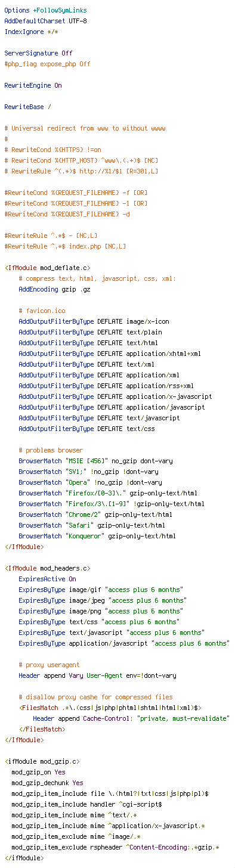Click the BrowserMatch "Konqueror" line

tap(97, 536)
